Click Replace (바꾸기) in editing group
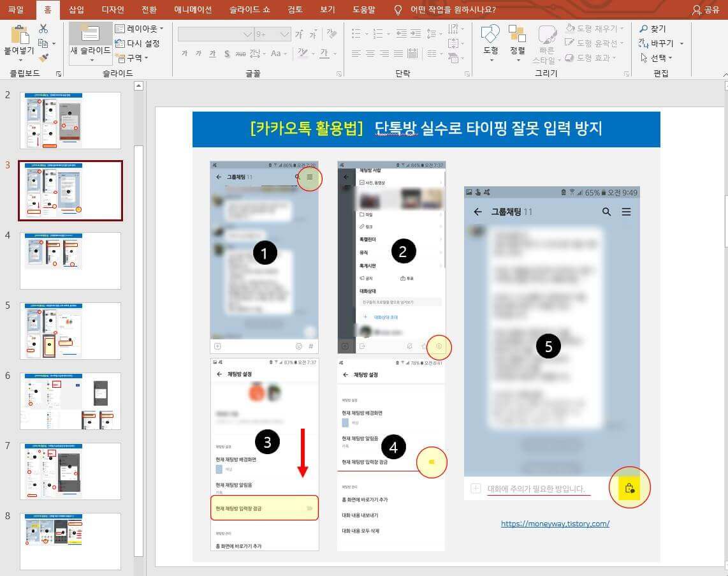The width and height of the screenshot is (728, 576). tap(655, 43)
